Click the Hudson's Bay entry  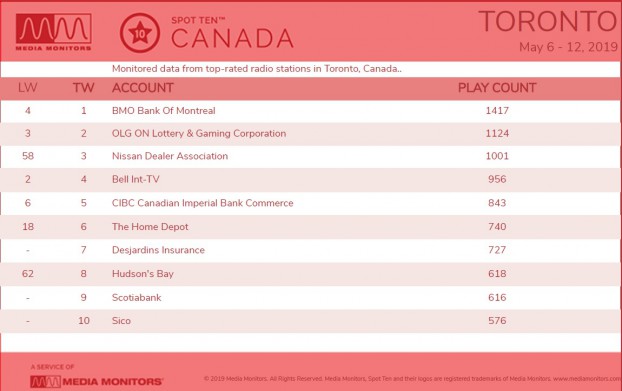click(x=143, y=274)
